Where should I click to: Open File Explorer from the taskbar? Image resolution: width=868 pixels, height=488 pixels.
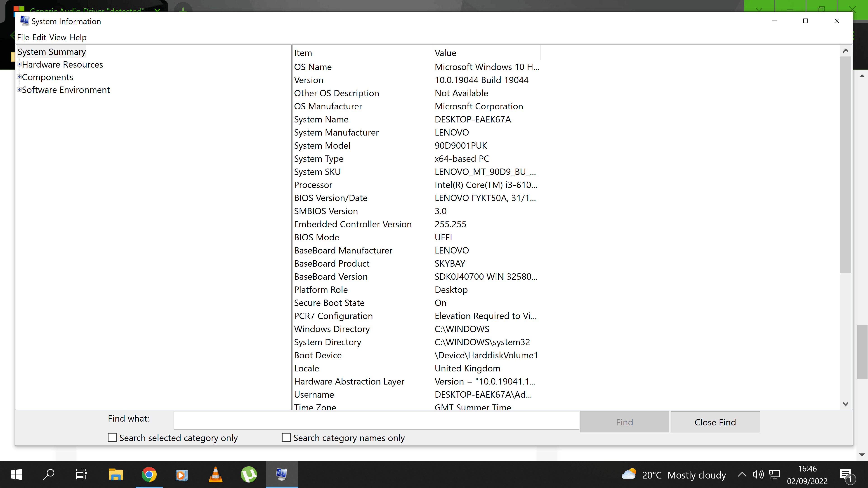[x=116, y=474]
